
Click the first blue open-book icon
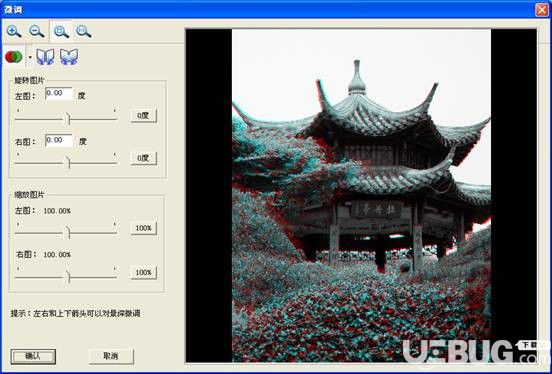pyautogui.click(x=45, y=57)
